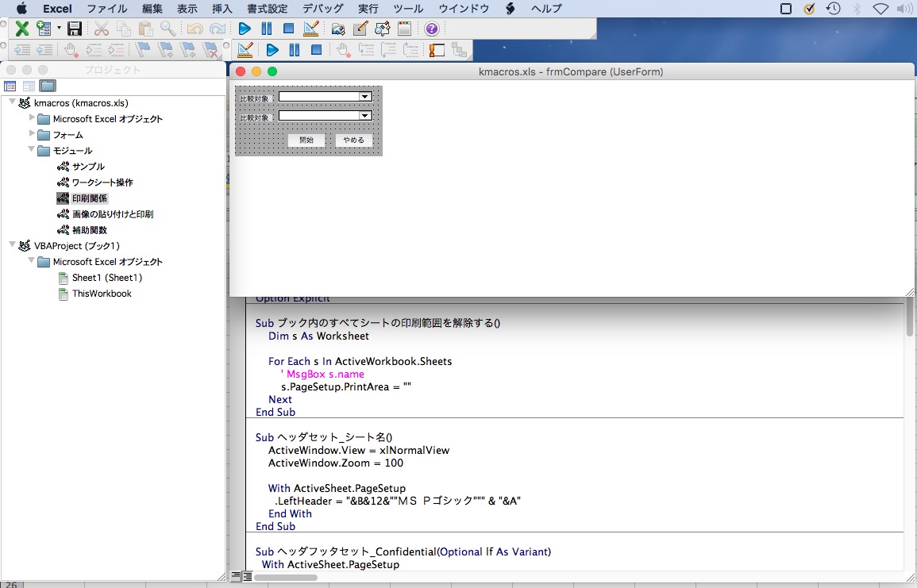
Task: Click the Step Into icon
Action: [366, 50]
